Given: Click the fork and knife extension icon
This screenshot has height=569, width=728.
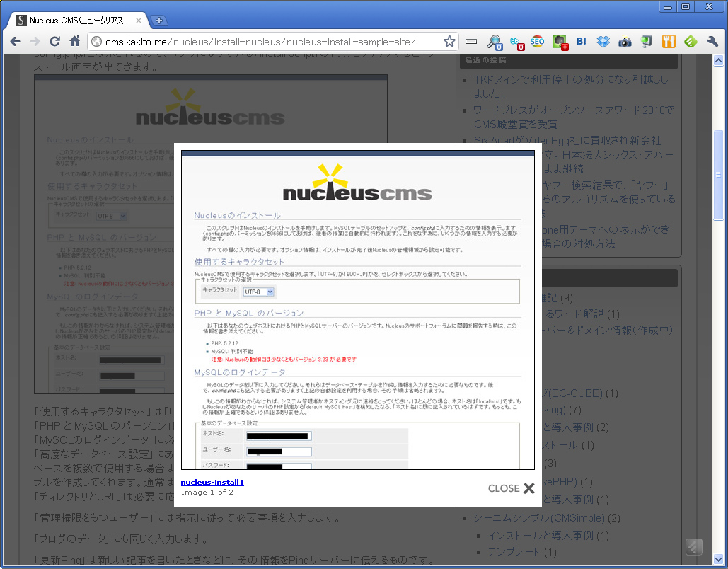Looking at the screenshot, I should (x=669, y=42).
